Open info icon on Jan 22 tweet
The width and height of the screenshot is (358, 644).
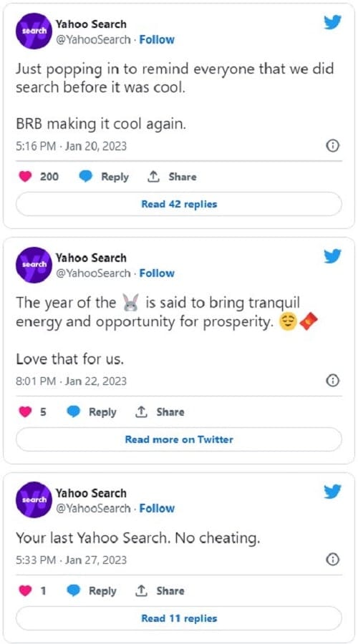[332, 381]
